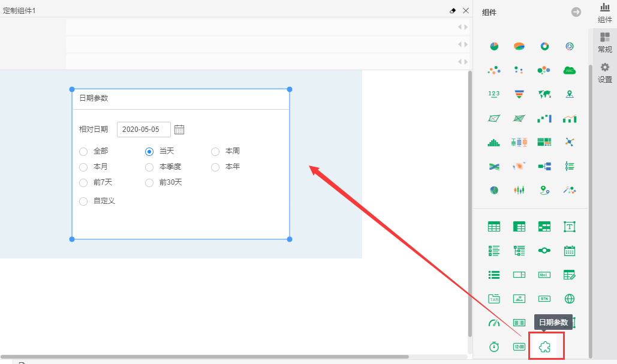Switch to the 常规 side tab
Screen dimensions: 617x364
[x=605, y=43]
